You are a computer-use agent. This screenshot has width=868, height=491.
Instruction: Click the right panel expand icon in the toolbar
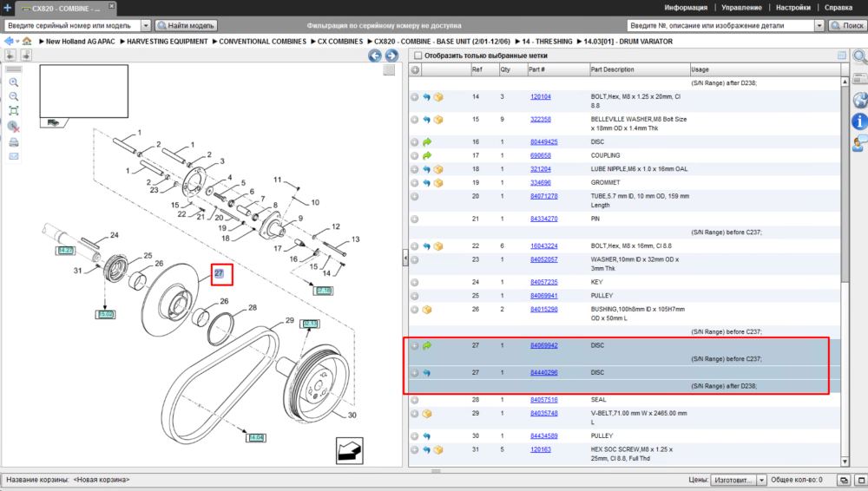click(26, 55)
